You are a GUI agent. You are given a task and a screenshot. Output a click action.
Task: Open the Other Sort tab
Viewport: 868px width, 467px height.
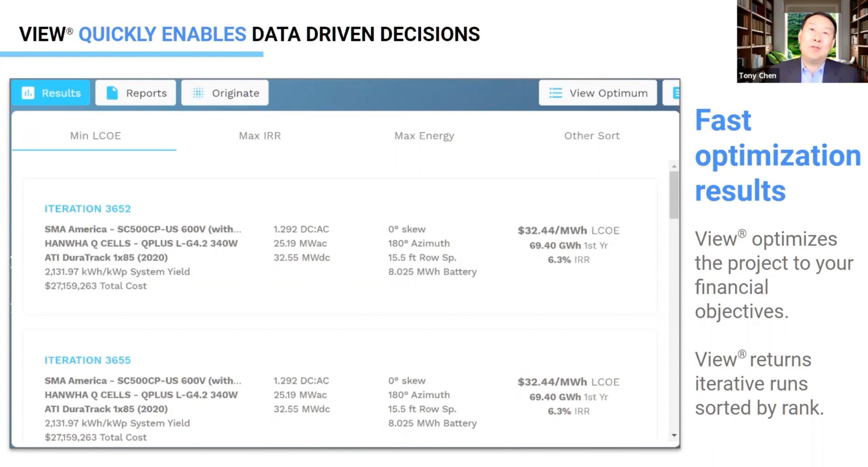tap(591, 136)
